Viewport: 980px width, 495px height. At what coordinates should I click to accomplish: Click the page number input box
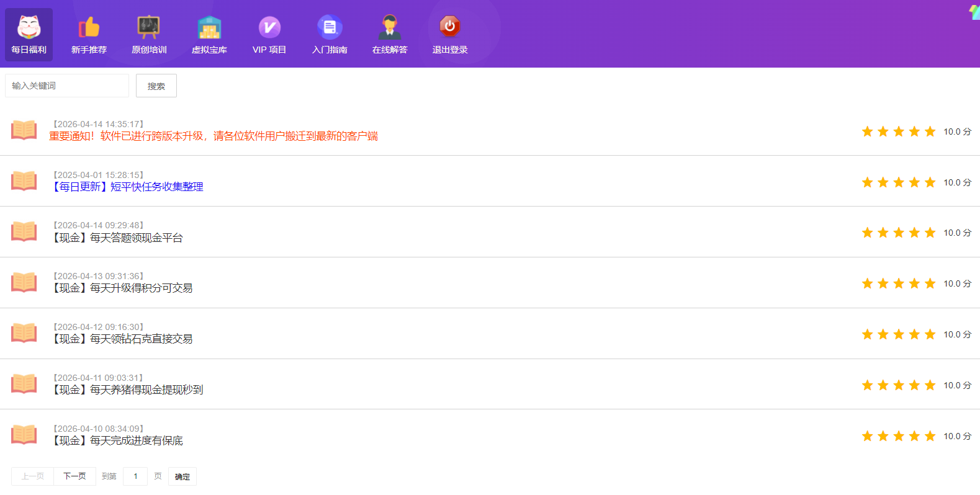point(135,476)
